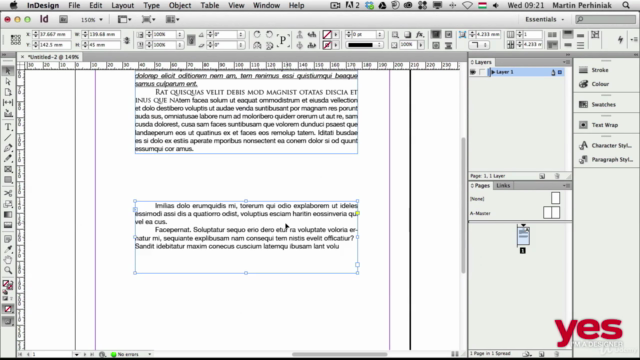Screen dimensions: 640x360
Task: Select the Direct Selection tool
Action: [8, 82]
